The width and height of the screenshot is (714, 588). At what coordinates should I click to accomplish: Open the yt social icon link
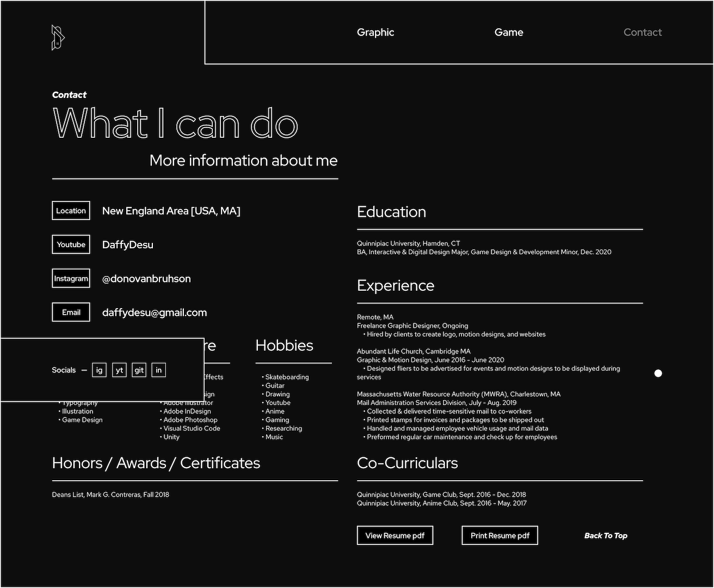119,370
